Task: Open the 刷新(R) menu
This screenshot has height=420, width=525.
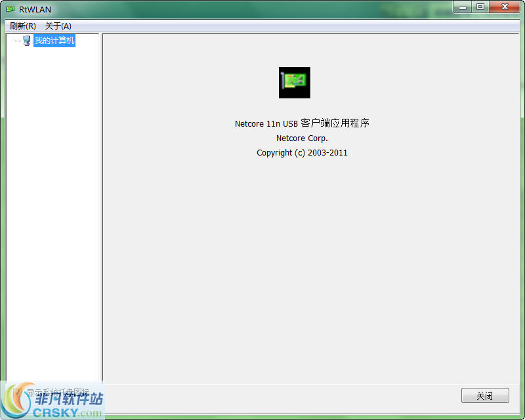Action: tap(23, 26)
